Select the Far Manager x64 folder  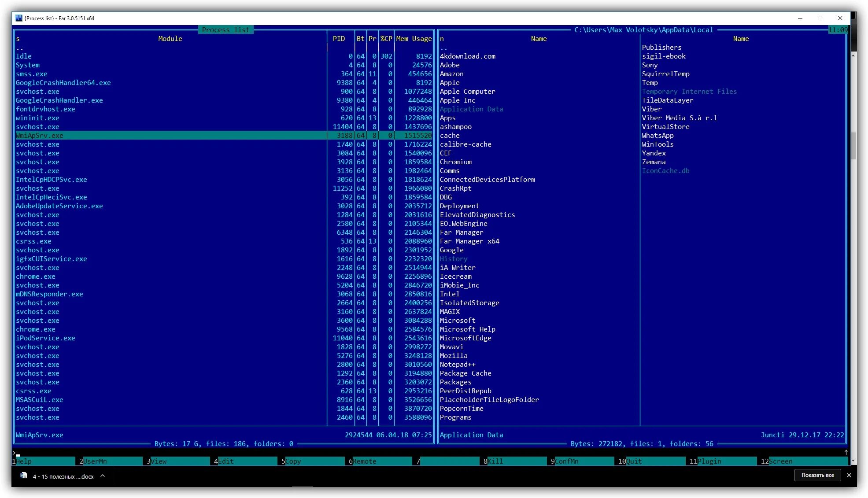coord(469,241)
